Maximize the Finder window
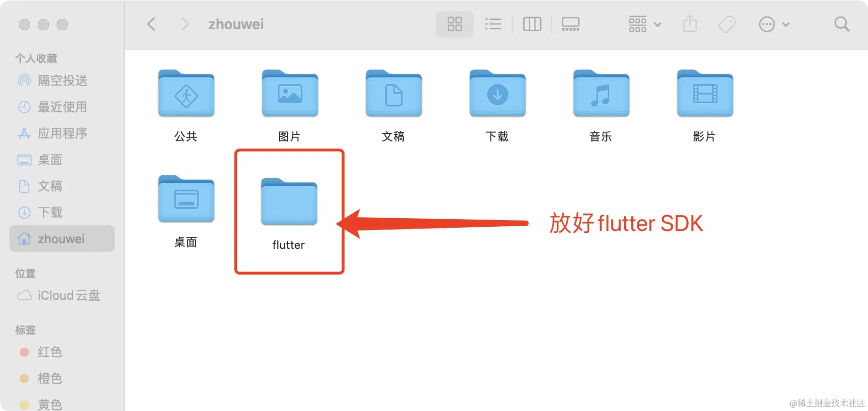Viewport: 868px width, 411px height. pyautogui.click(x=62, y=25)
